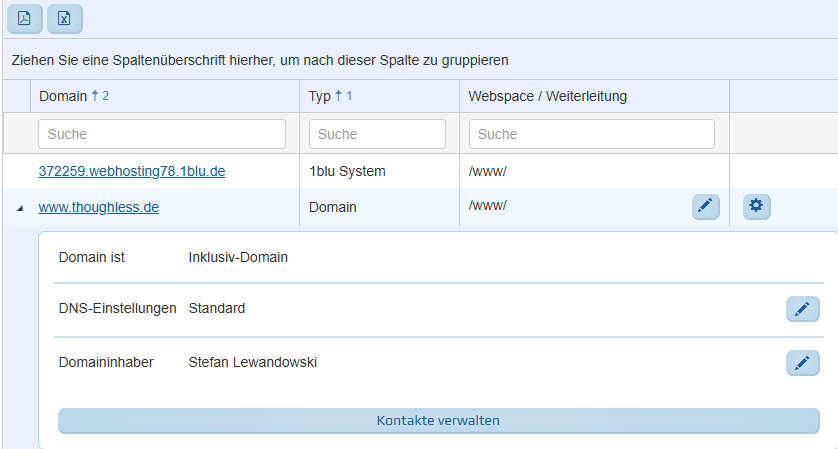
Task: Click the Stefan Lewandowski owner name
Action: coord(252,362)
